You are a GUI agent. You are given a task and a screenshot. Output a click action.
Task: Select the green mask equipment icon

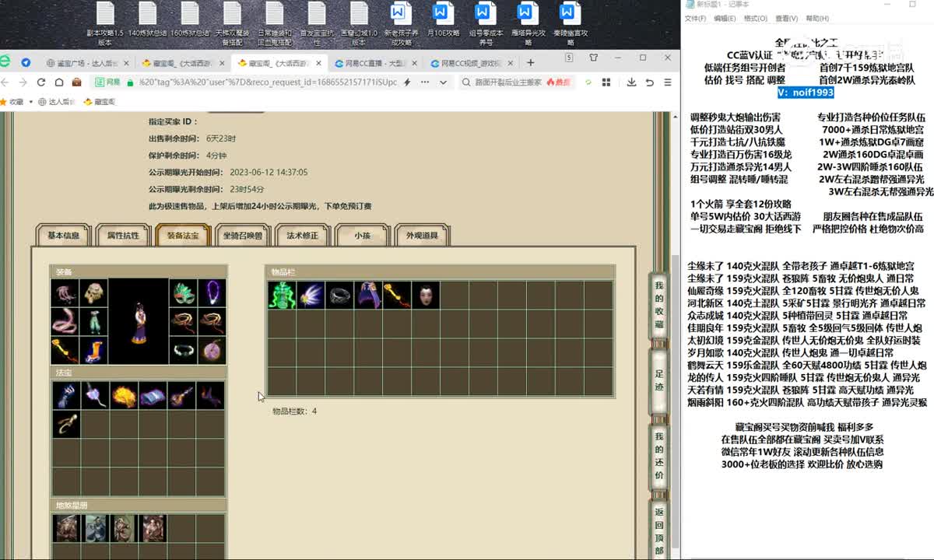point(183,292)
